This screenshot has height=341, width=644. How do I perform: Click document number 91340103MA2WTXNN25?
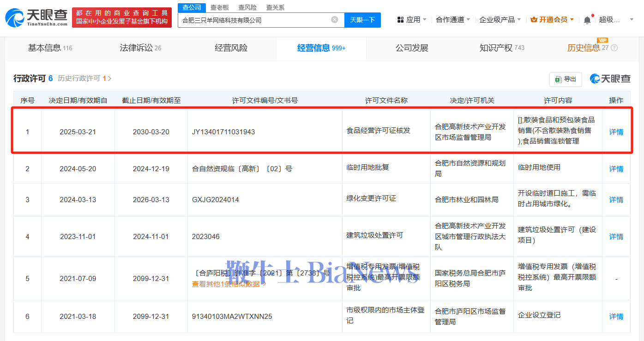232,317
